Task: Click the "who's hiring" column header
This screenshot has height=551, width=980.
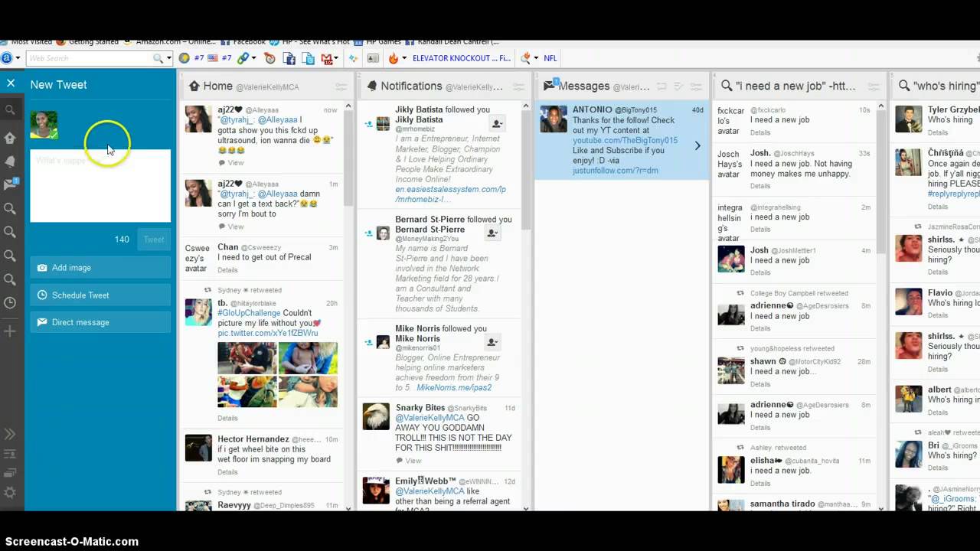Action: [945, 86]
